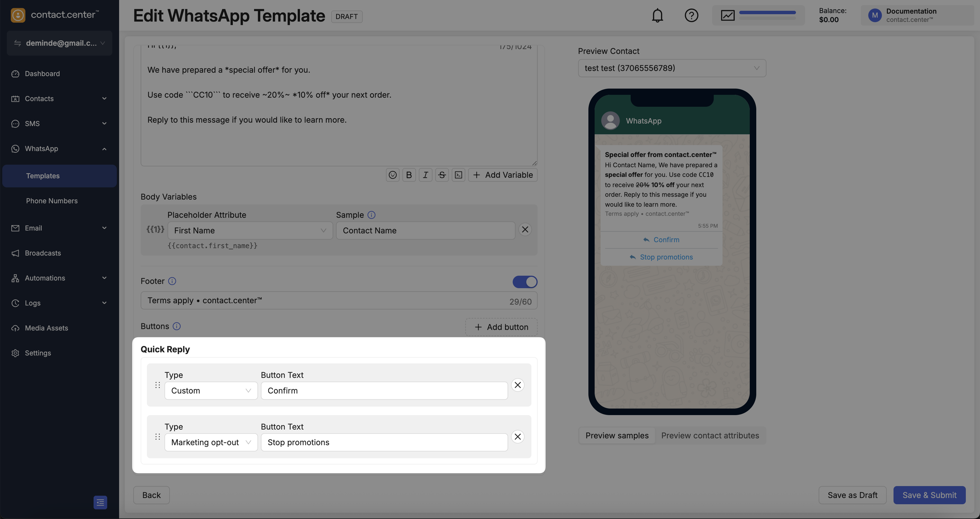
Task: Apply italic formatting icon
Action: point(425,175)
